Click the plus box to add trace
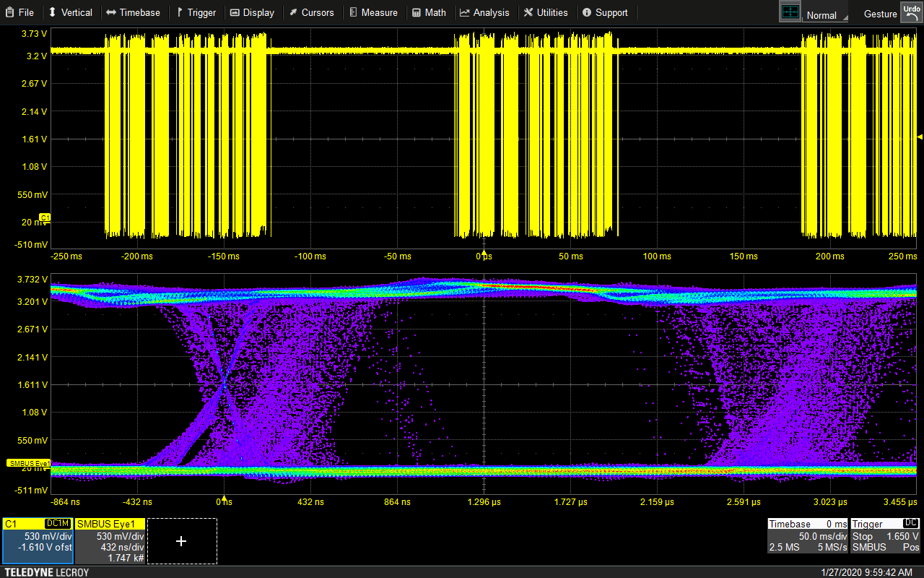Screen dimensions: 924x578 [181, 540]
